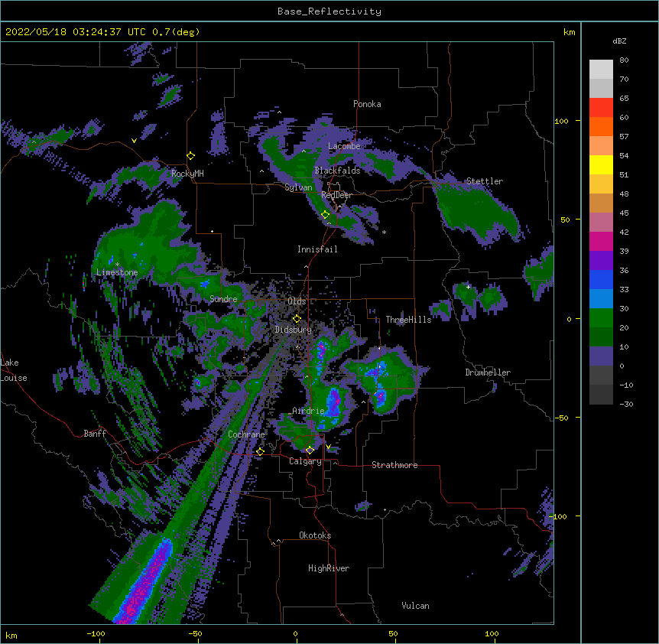659x644 pixels.
Task: Pick the slate purple 0-10 dBZ legend swatch
Action: click(x=601, y=356)
